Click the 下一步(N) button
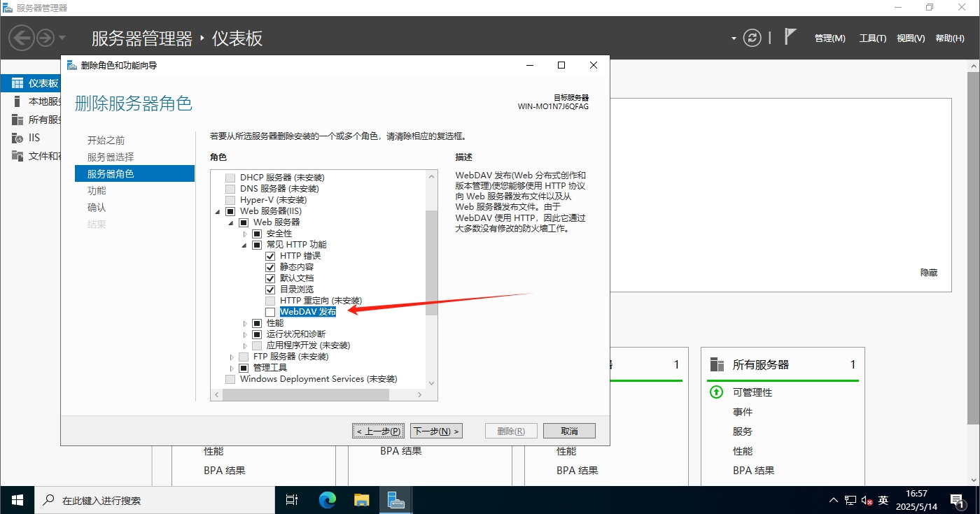Image resolution: width=980 pixels, height=514 pixels. (436, 431)
